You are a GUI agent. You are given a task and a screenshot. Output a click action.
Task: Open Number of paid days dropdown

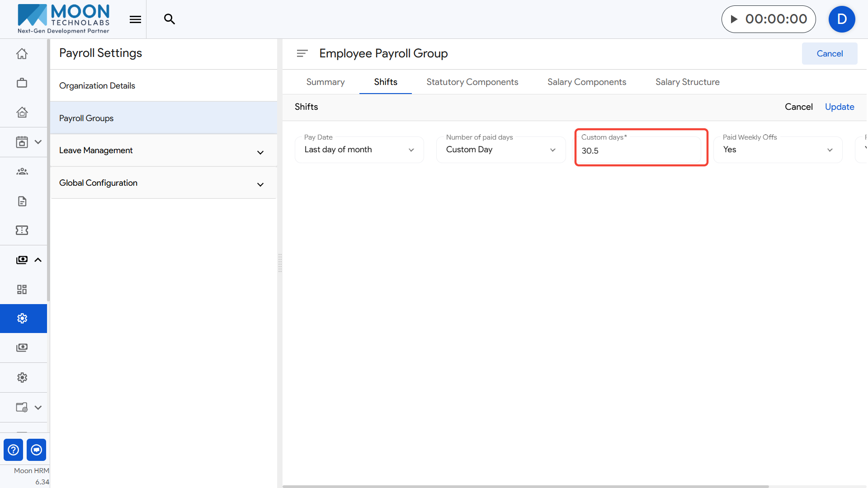[x=500, y=150]
